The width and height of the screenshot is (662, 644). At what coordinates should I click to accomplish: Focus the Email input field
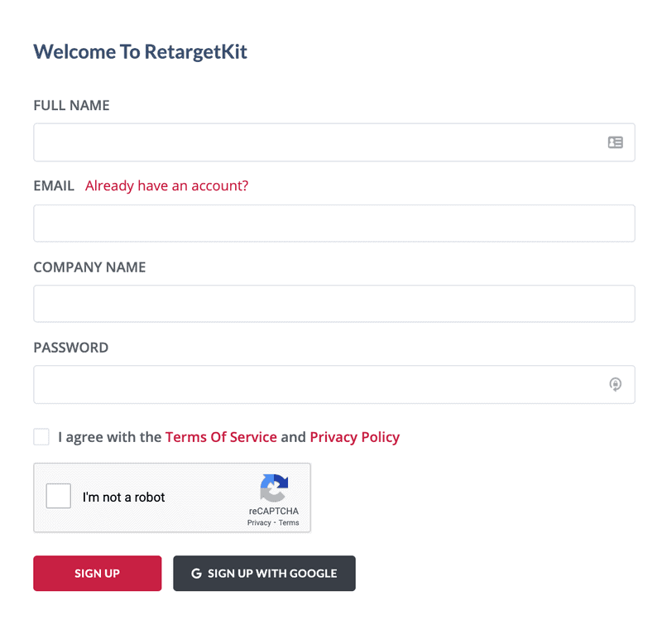click(334, 223)
